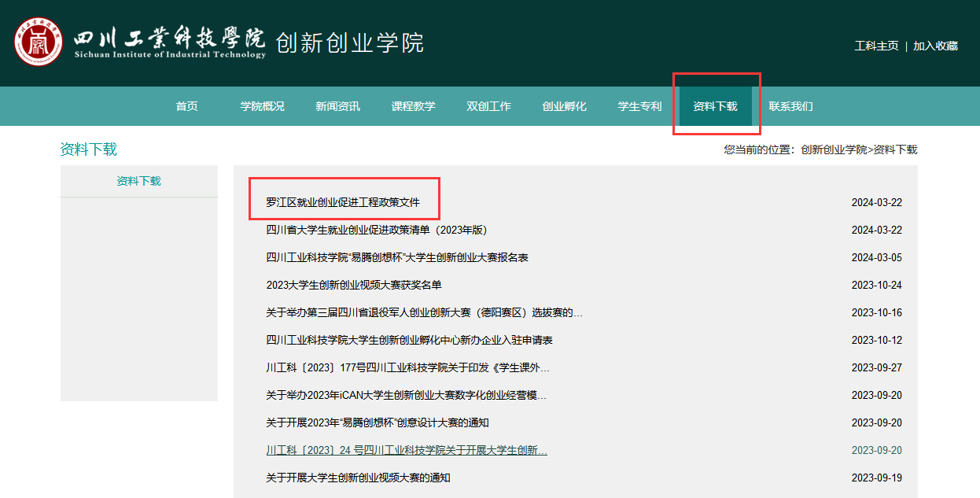Select 新闻资讯 in the navigation bar
This screenshot has width=980, height=498.
coord(337,106)
